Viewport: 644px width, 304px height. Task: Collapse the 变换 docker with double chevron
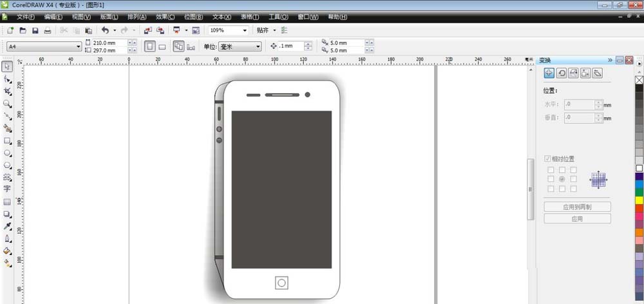(611, 61)
